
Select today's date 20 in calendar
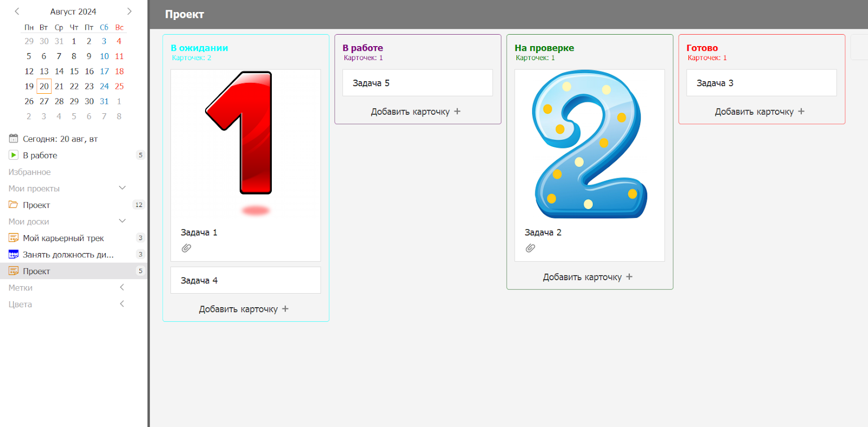(x=44, y=86)
